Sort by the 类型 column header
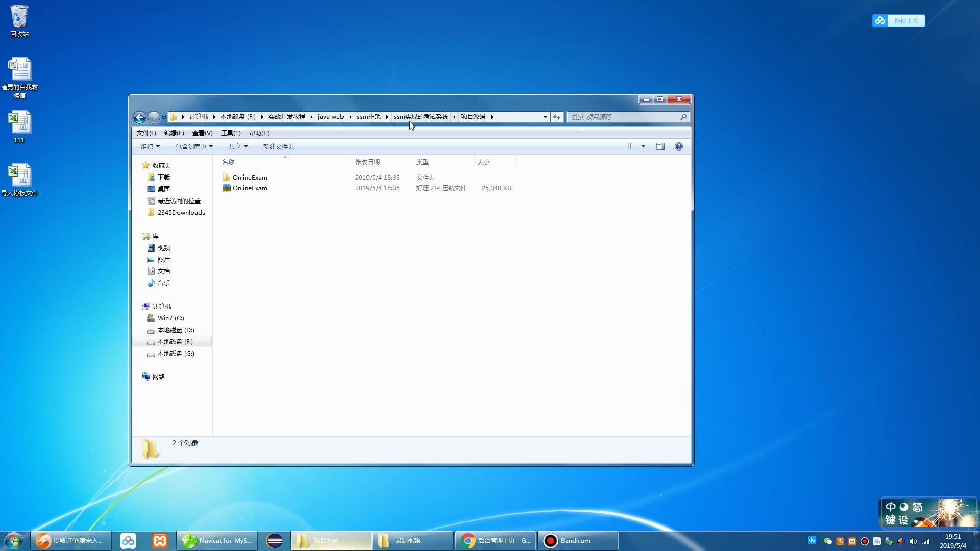This screenshot has height=551, width=980. click(444, 162)
